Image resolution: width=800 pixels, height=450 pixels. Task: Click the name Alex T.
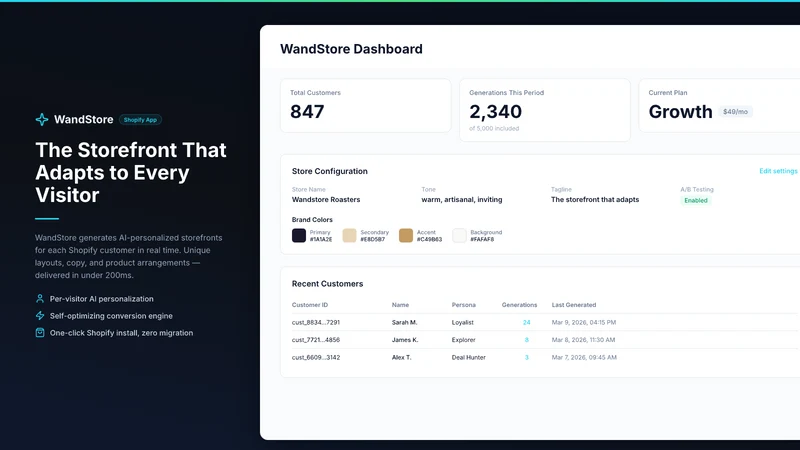click(x=402, y=358)
